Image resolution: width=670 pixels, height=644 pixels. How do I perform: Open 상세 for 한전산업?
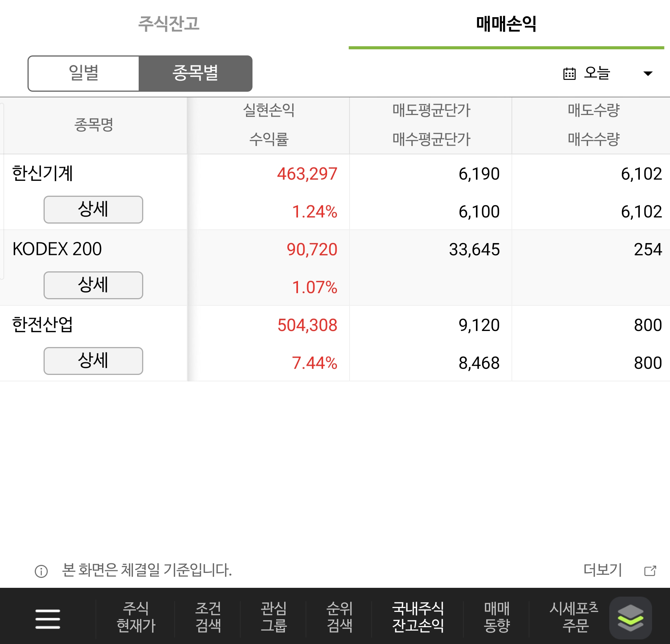click(x=93, y=361)
